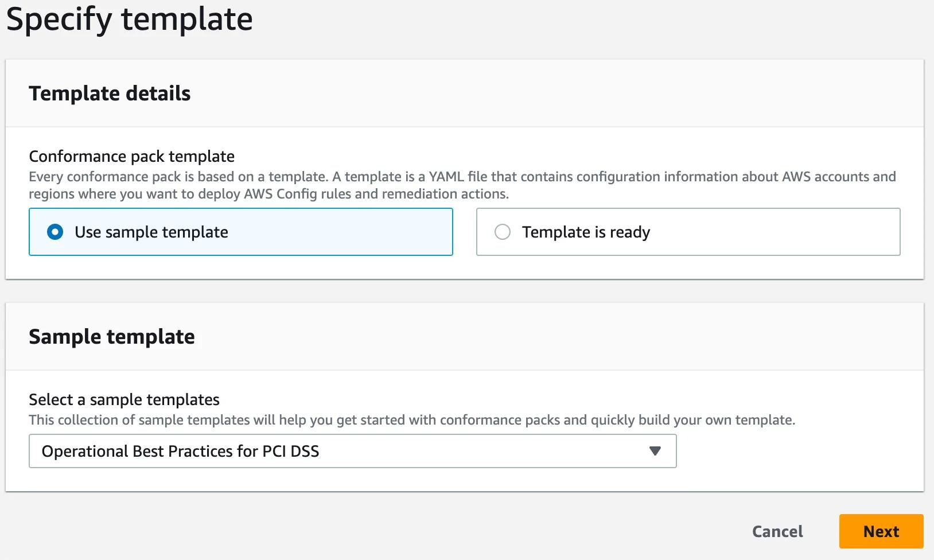Click the dropdown arrow in sample template selector

coord(655,451)
